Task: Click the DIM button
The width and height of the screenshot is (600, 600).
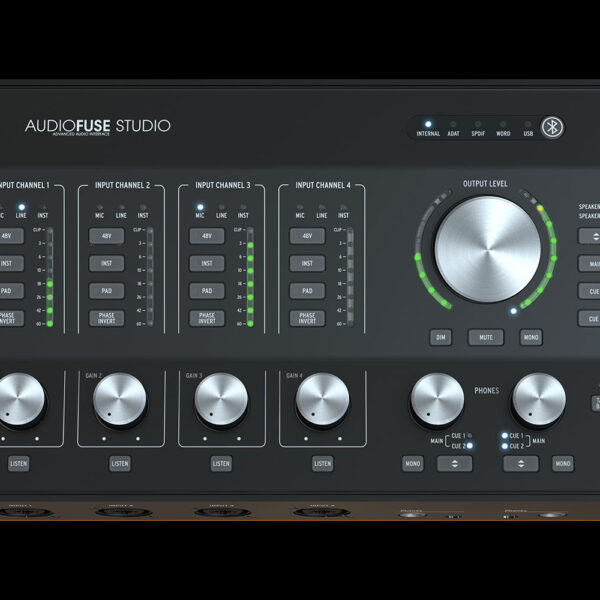Action: (x=441, y=338)
